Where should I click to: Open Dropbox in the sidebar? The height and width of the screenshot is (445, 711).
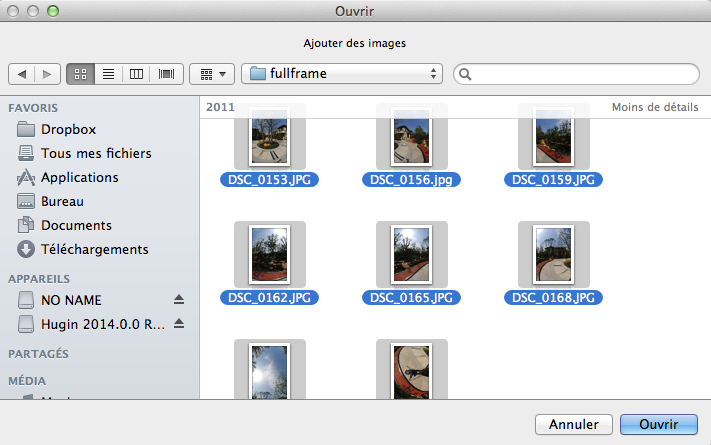tap(68, 129)
